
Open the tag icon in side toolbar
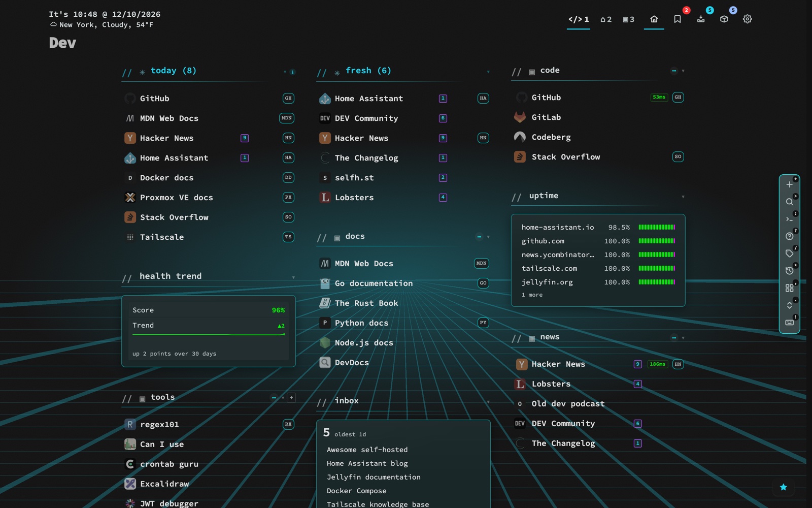(789, 253)
